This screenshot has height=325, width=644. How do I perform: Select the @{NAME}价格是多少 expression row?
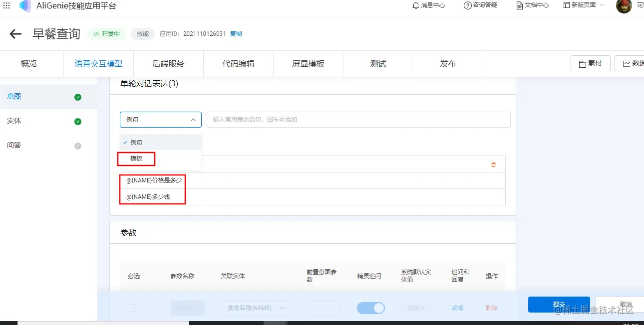point(313,180)
